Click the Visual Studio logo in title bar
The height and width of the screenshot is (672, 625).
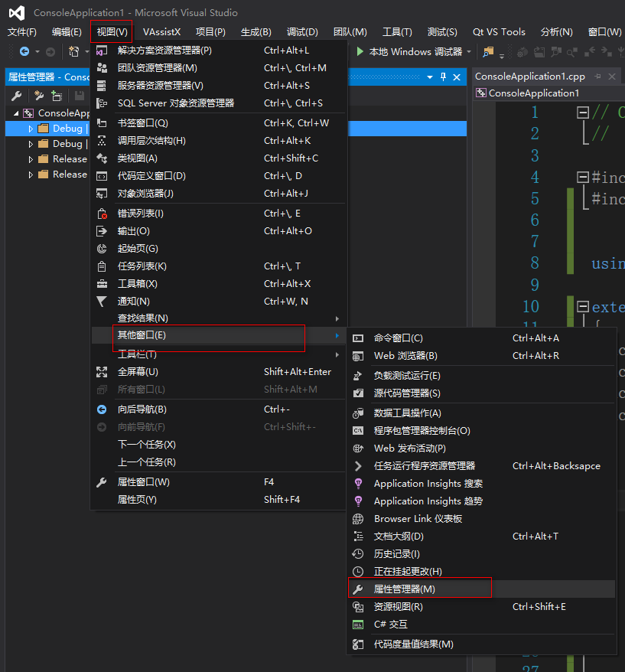17,13
